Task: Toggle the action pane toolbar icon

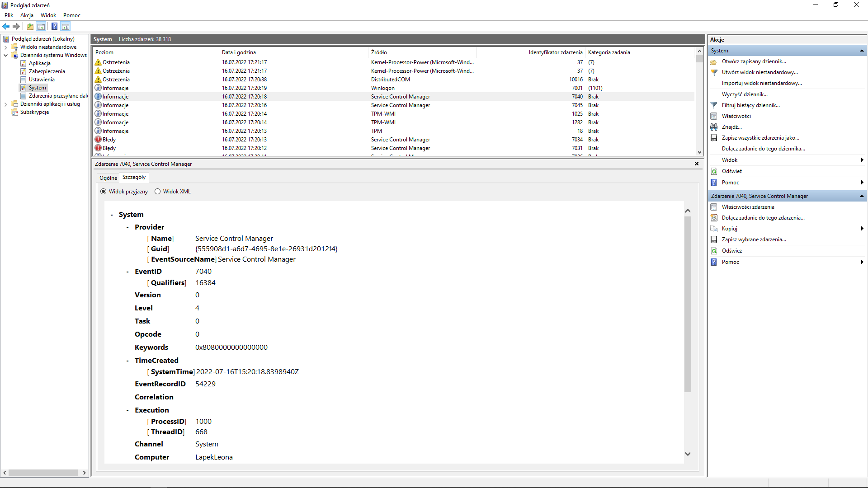Action: click(66, 26)
